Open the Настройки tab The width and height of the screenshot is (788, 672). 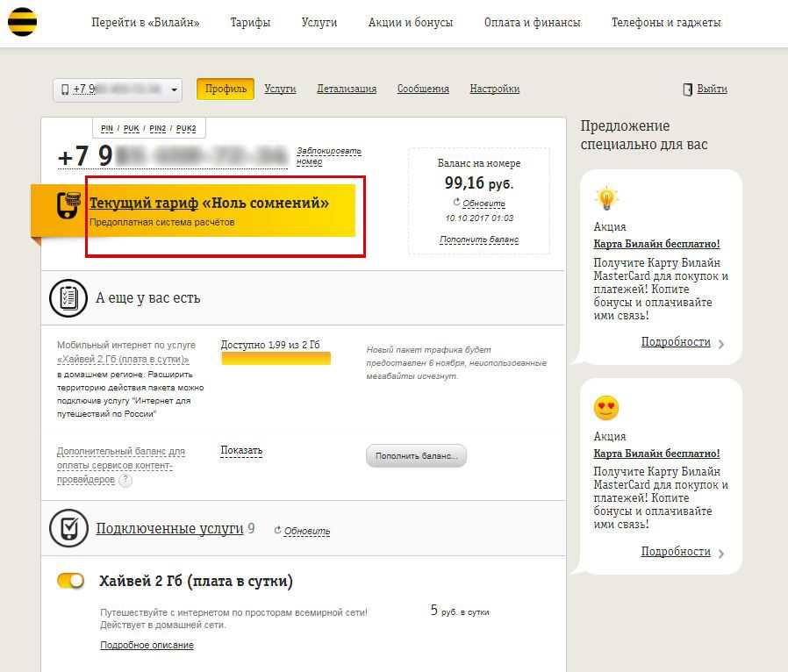click(x=494, y=89)
